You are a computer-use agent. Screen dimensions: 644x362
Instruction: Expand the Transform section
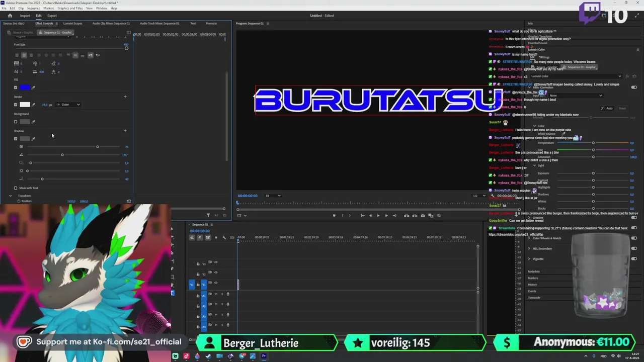click(x=11, y=196)
